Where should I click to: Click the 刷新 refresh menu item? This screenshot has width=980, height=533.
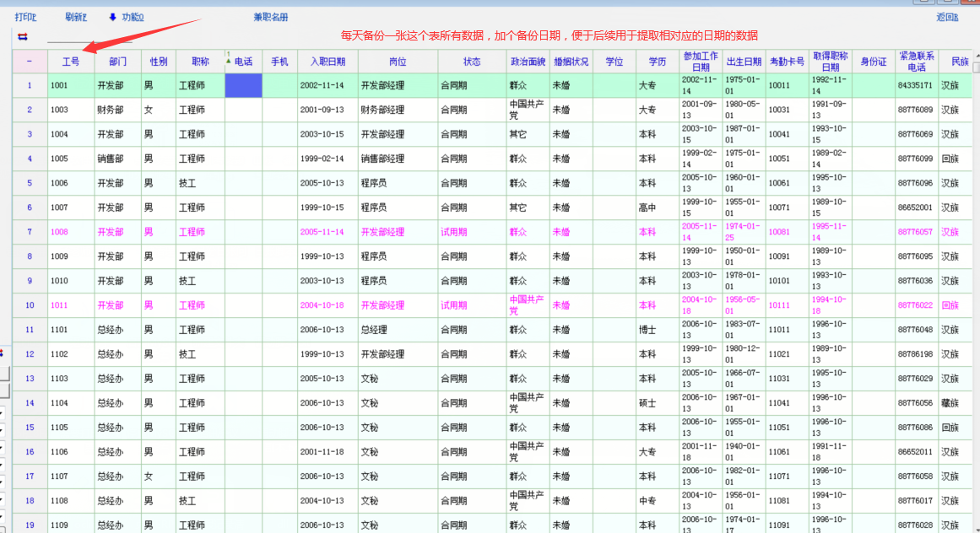75,17
